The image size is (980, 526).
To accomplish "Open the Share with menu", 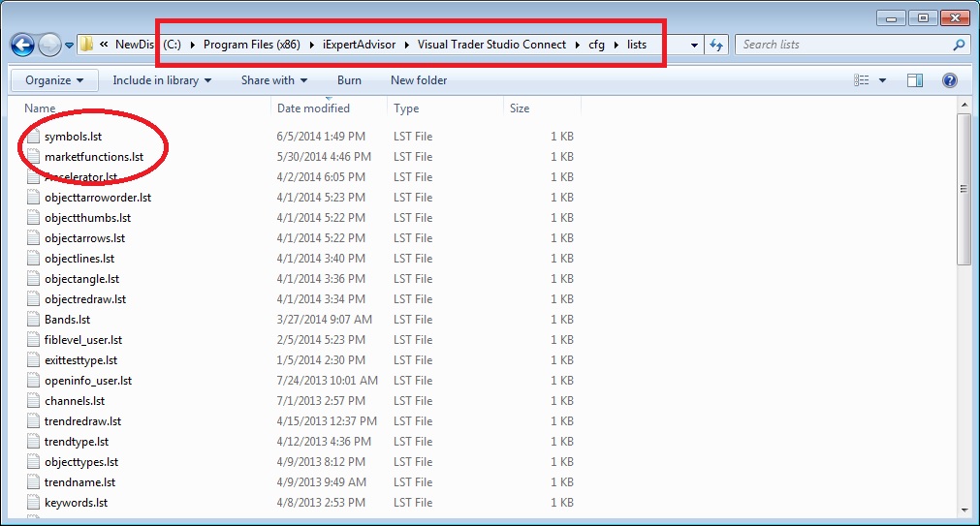I will pos(274,80).
